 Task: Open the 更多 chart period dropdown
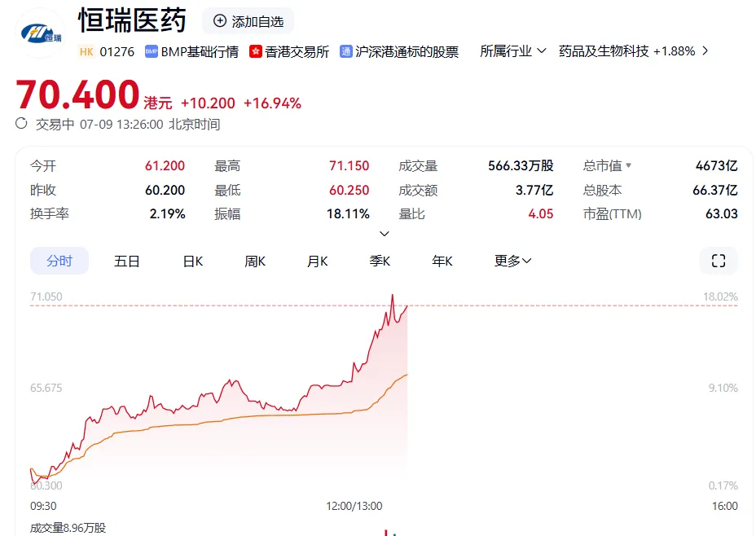(x=512, y=261)
